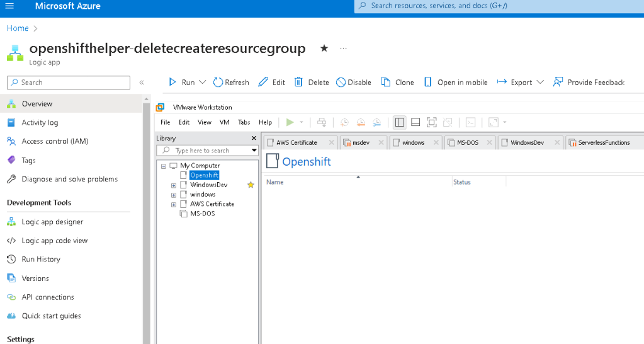The width and height of the screenshot is (644, 344).
Task: Close the VMware Library panel
Action: [x=254, y=138]
